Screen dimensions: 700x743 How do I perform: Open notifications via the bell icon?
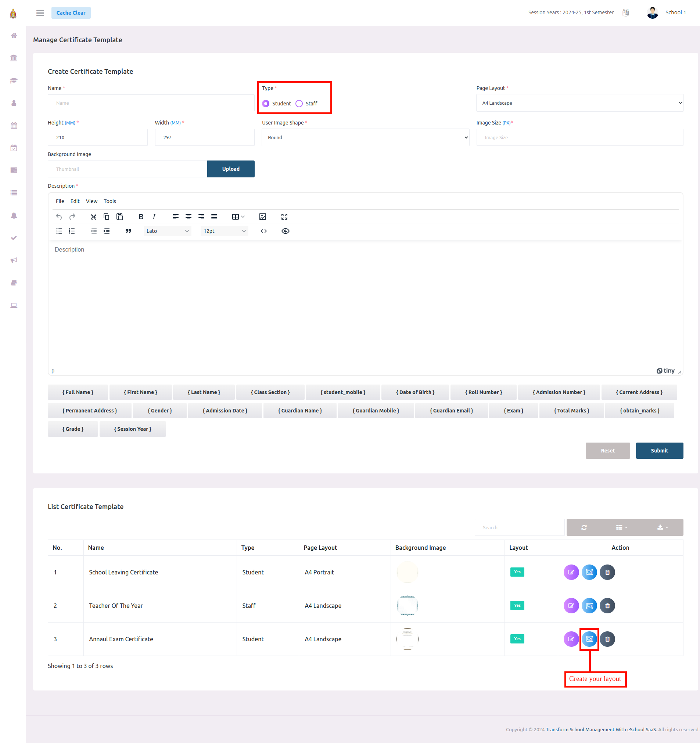(x=14, y=216)
